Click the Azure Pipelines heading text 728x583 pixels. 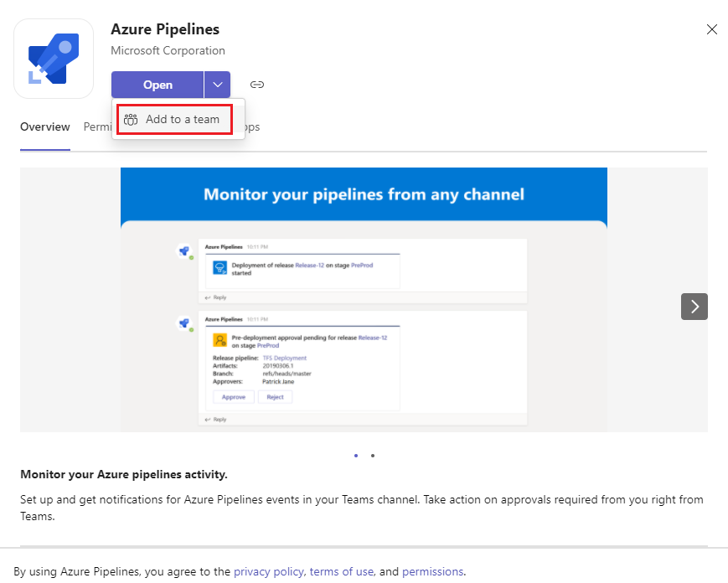click(165, 29)
